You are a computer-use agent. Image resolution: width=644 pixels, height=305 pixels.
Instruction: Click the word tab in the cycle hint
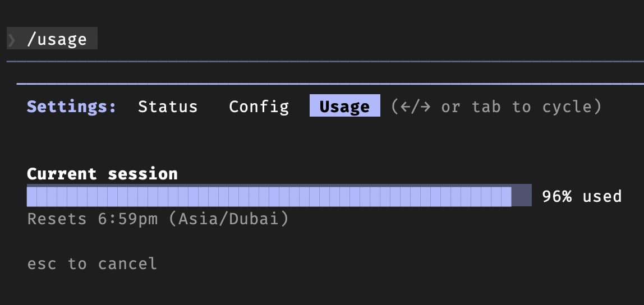coord(486,107)
